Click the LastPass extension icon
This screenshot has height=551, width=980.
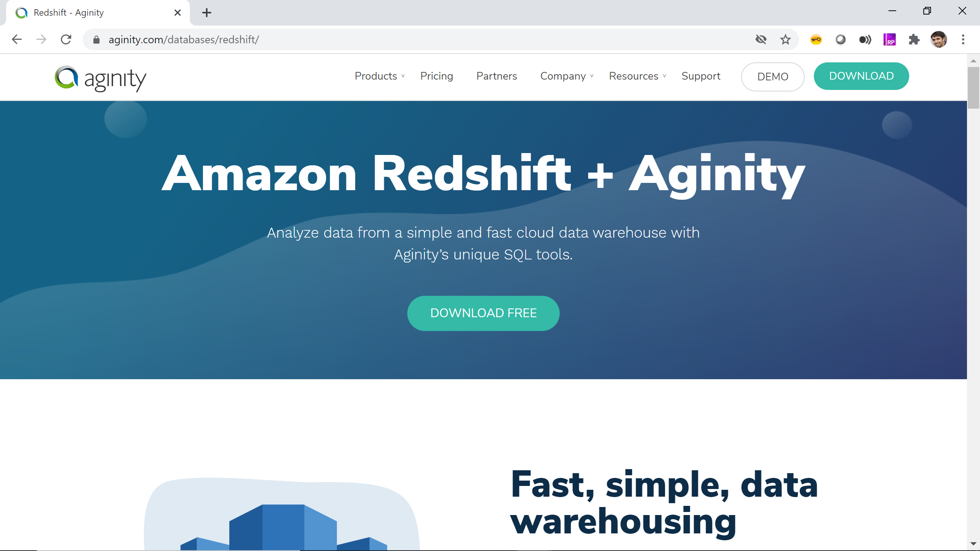point(817,39)
